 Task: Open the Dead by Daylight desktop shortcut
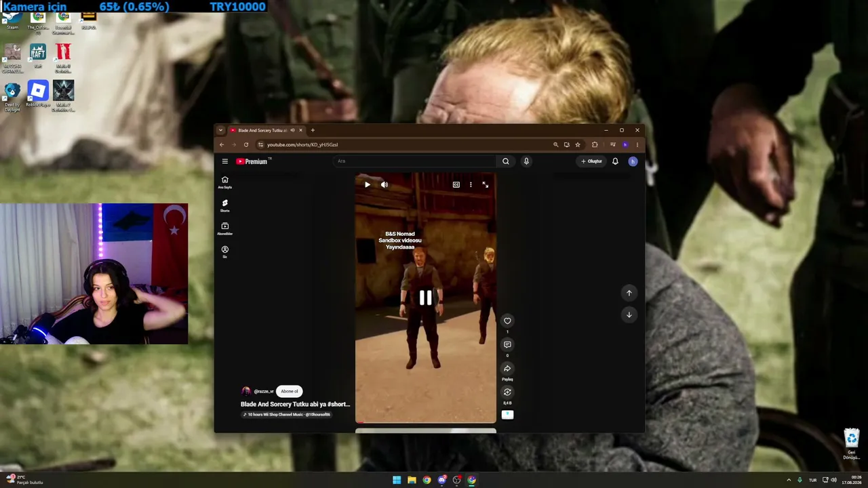12,96
